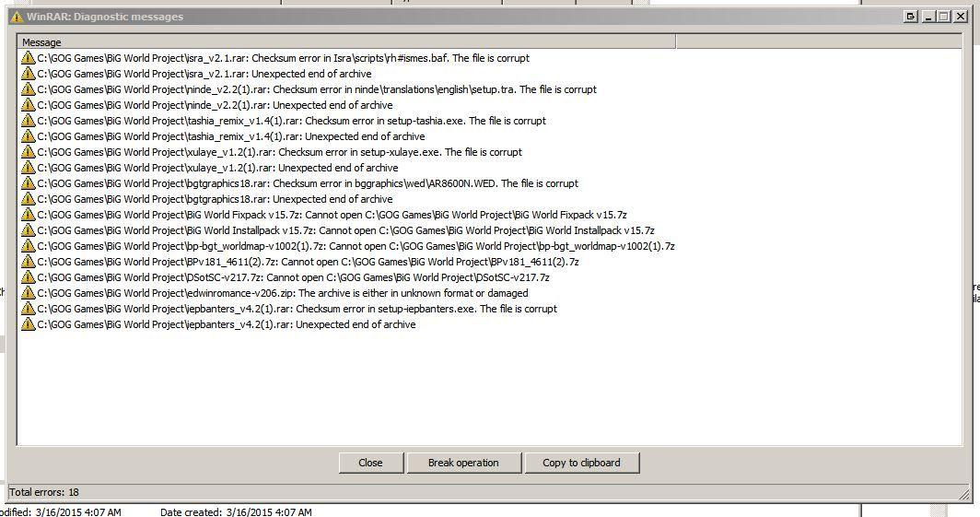The height and width of the screenshot is (517, 980).
Task: Click warning icon for ninde unexpected end row
Action: [x=28, y=104]
